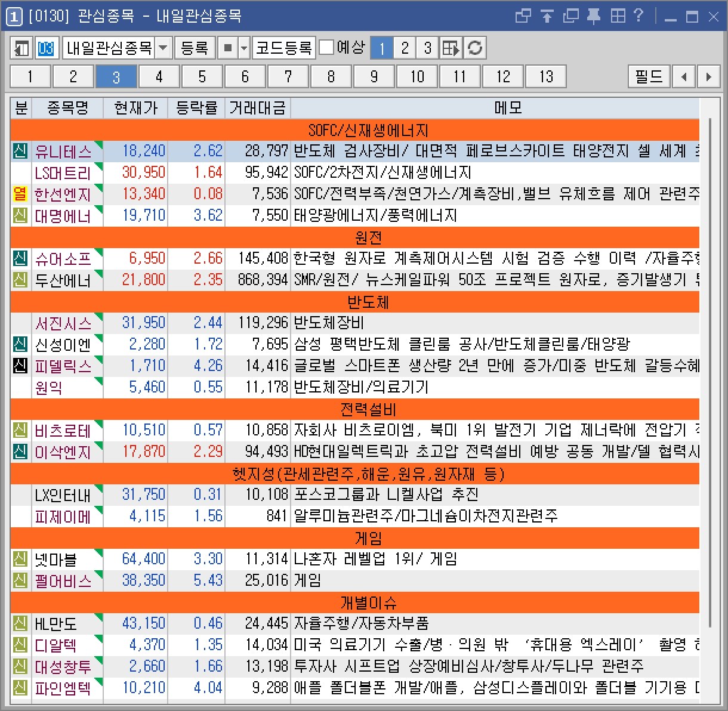The height and width of the screenshot is (711, 728).
Task: Click the 디알텍 price 4,370
Action: click(147, 645)
